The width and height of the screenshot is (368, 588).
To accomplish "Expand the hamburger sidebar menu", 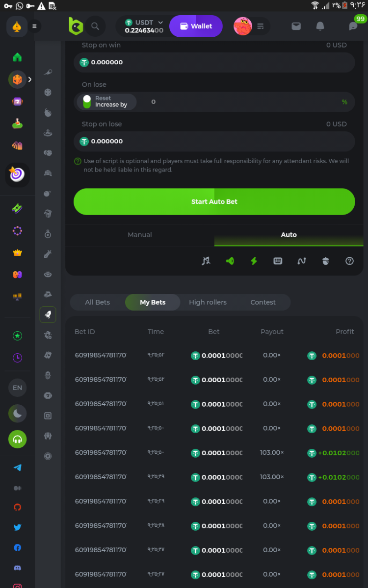I will coord(34,26).
